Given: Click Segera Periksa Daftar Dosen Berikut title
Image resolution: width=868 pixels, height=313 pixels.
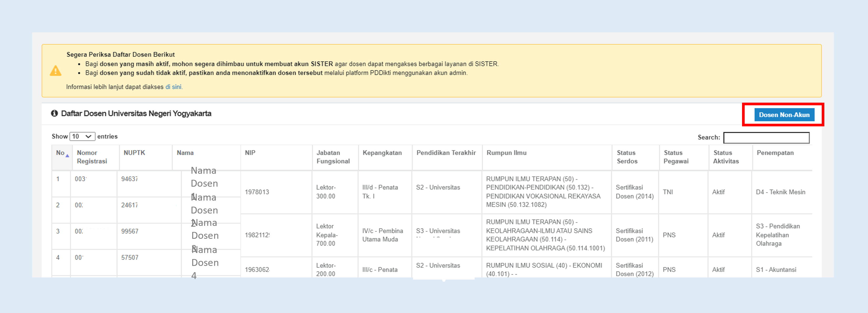Looking at the screenshot, I should click(x=121, y=54).
